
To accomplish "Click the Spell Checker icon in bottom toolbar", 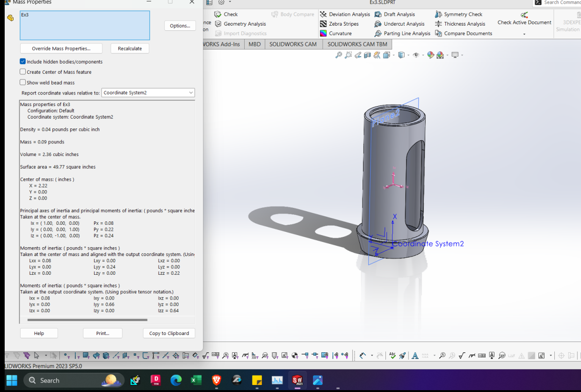I will (392, 356).
